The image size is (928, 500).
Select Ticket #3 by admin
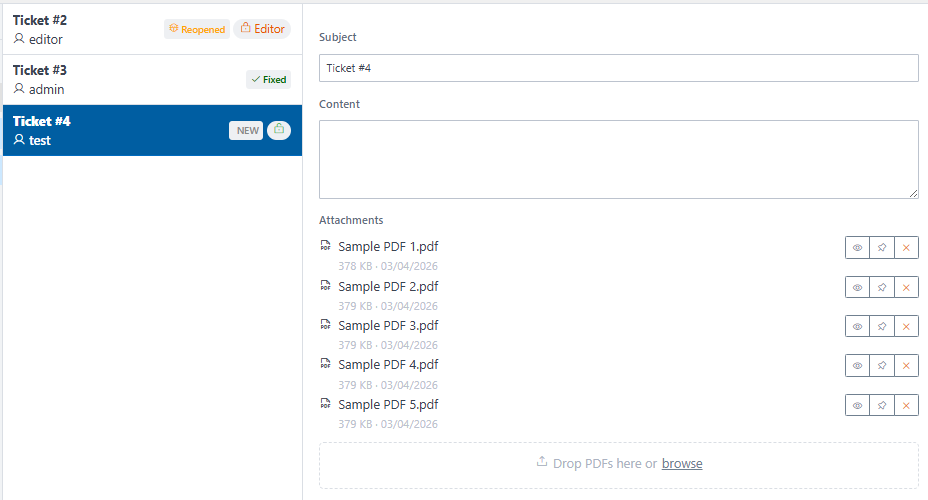[100, 80]
